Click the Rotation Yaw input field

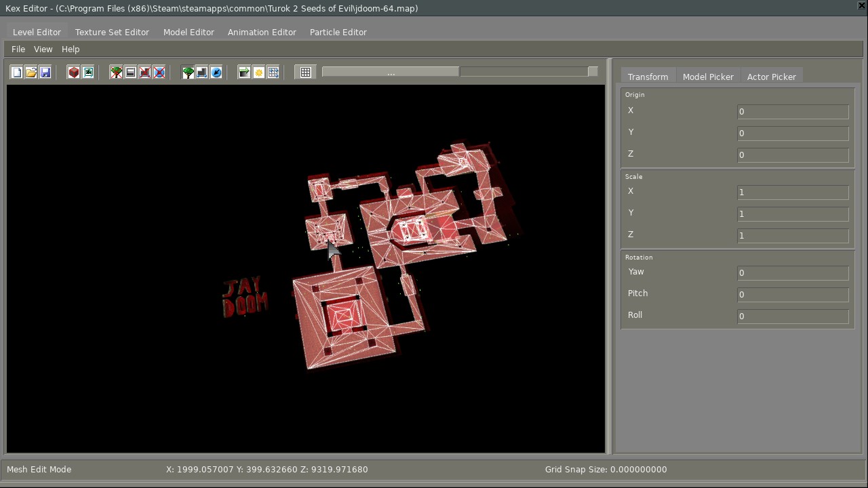792,273
